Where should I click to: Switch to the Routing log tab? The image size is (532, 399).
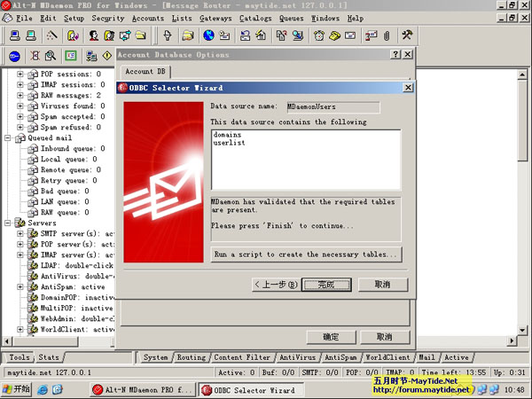(x=191, y=357)
